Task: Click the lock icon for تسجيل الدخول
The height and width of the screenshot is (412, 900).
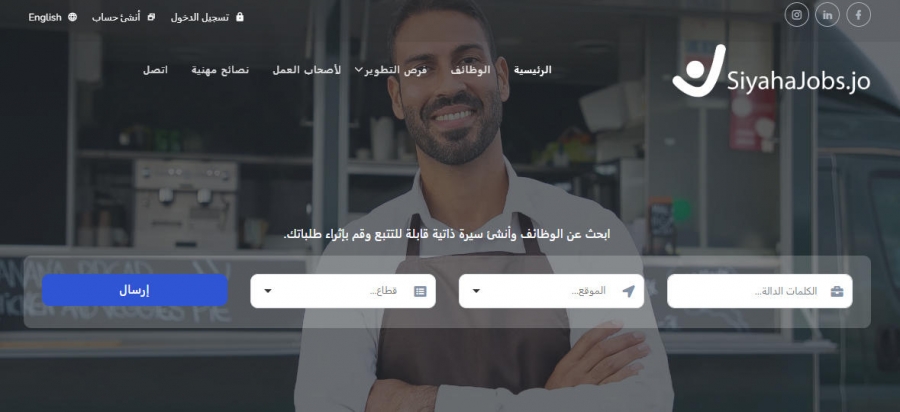Action: point(240,17)
